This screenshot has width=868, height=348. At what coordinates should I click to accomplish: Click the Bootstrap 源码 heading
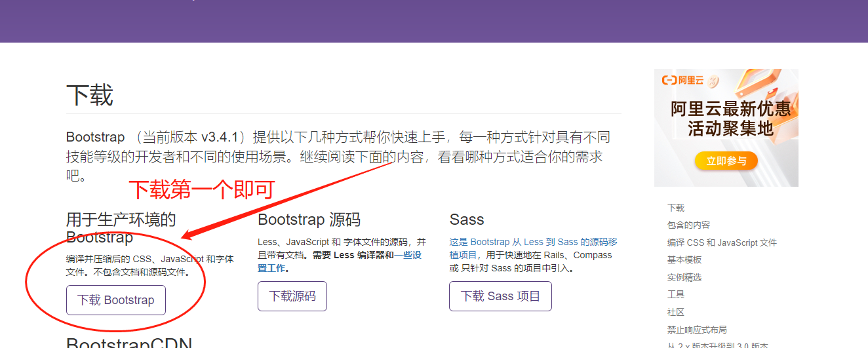point(309,220)
